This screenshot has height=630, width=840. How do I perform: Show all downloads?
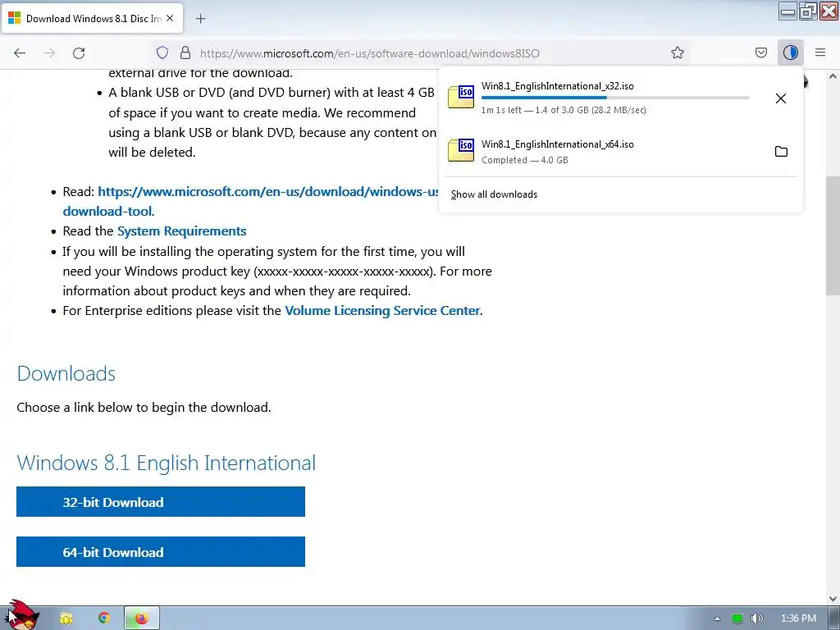(x=494, y=194)
